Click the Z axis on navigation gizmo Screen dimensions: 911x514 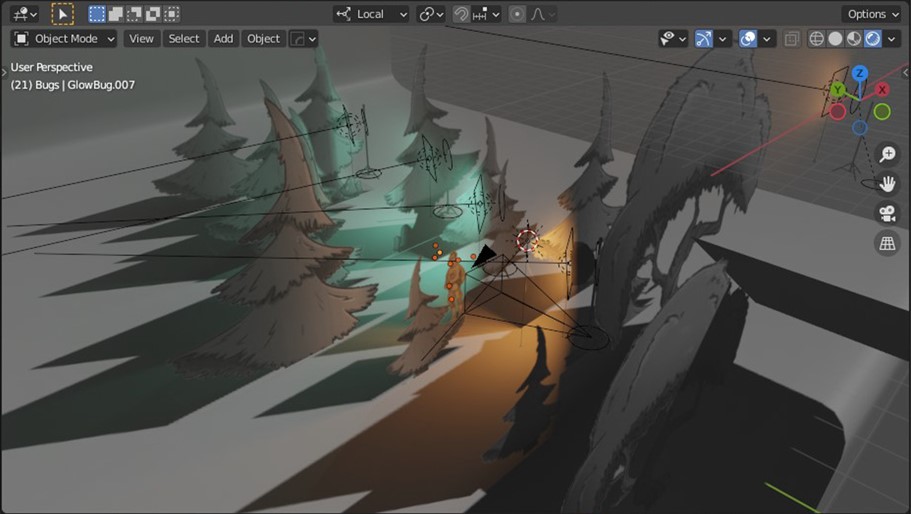click(x=859, y=74)
